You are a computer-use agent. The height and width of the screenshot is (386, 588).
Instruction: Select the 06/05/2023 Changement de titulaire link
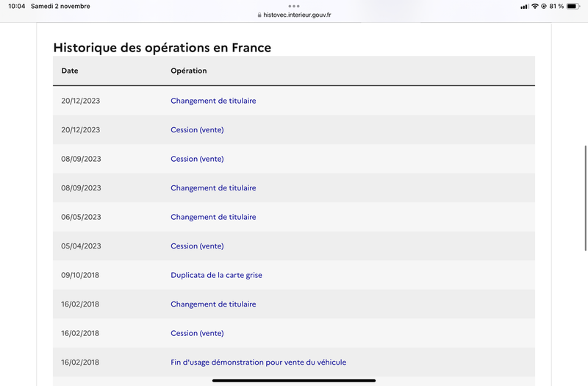(213, 217)
